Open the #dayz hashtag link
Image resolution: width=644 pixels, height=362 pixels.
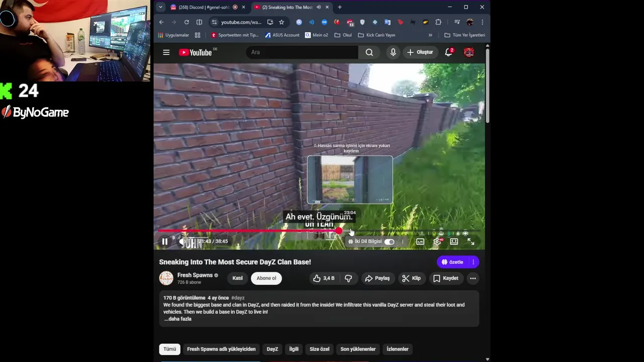pyautogui.click(x=238, y=298)
